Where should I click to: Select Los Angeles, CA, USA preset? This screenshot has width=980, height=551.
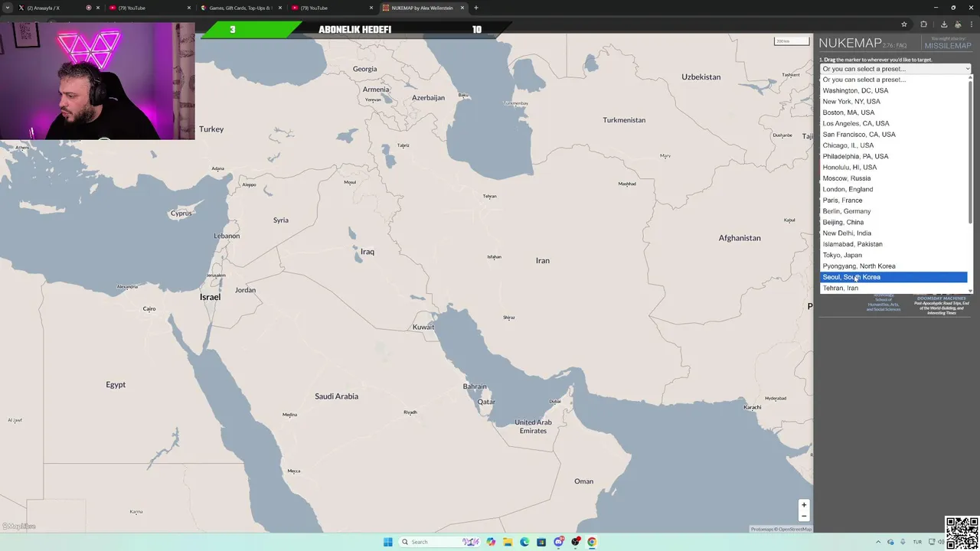click(x=893, y=123)
